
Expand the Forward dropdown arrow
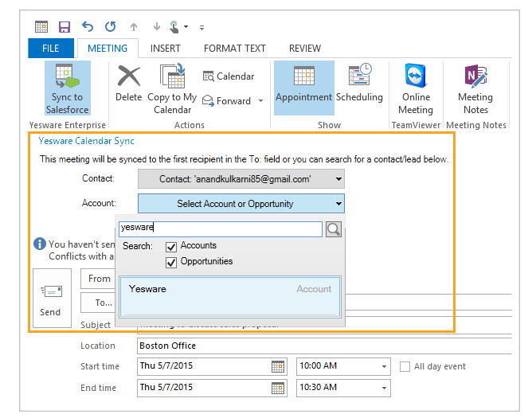point(260,101)
